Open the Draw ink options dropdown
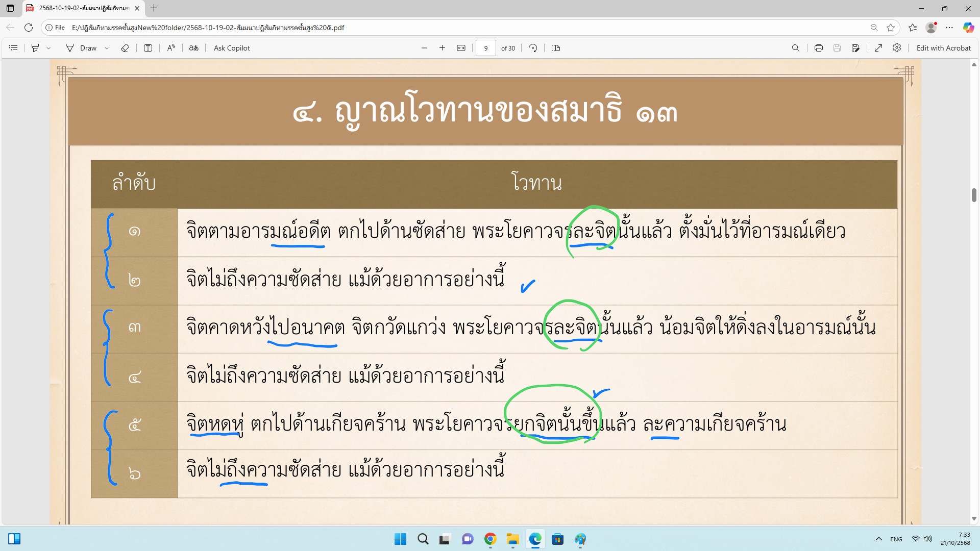The width and height of the screenshot is (980, 551). click(106, 48)
